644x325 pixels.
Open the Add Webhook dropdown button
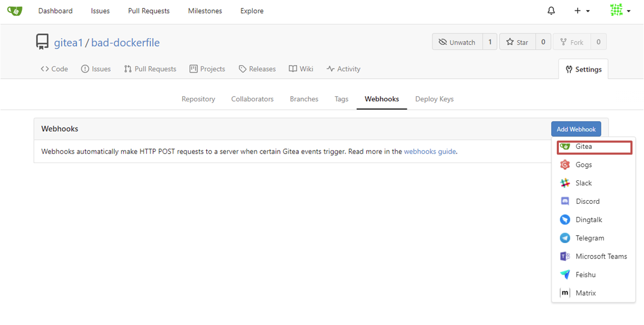pyautogui.click(x=576, y=129)
